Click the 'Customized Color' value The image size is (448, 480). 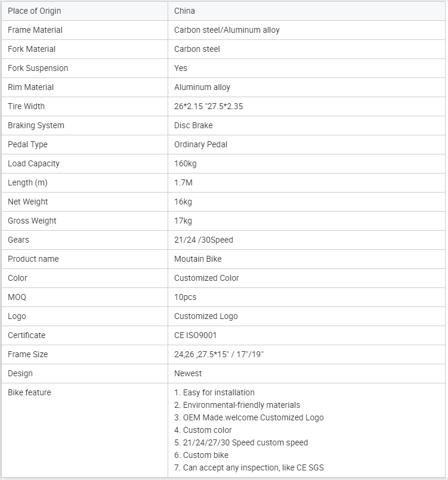[206, 278]
